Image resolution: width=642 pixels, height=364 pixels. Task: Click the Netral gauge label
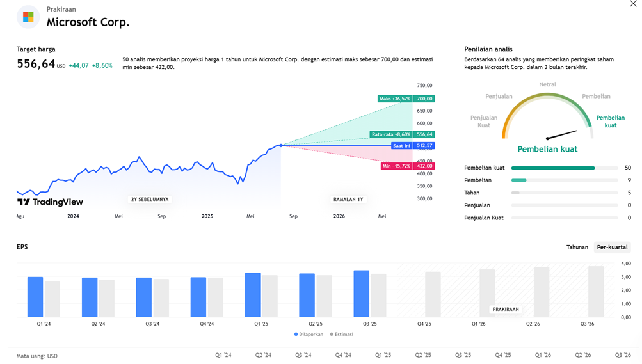547,84
